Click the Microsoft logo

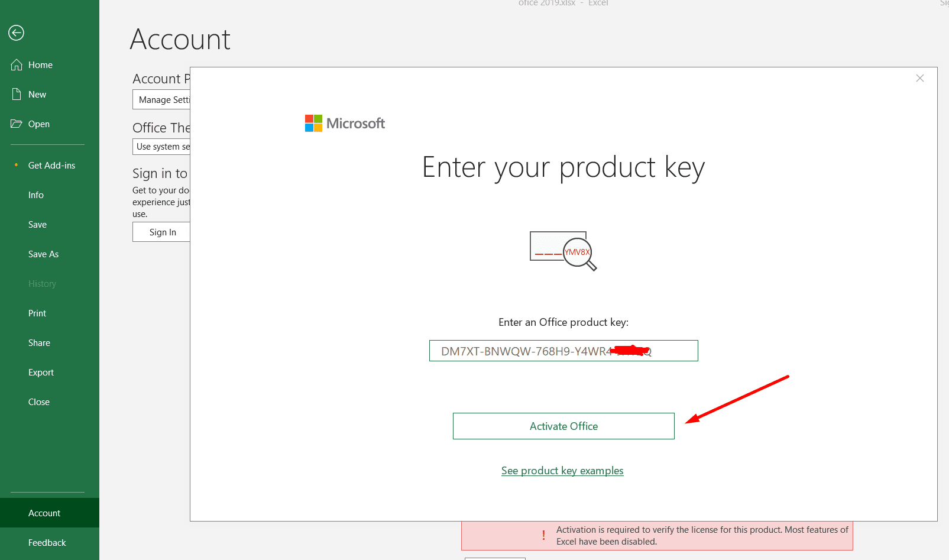point(345,123)
